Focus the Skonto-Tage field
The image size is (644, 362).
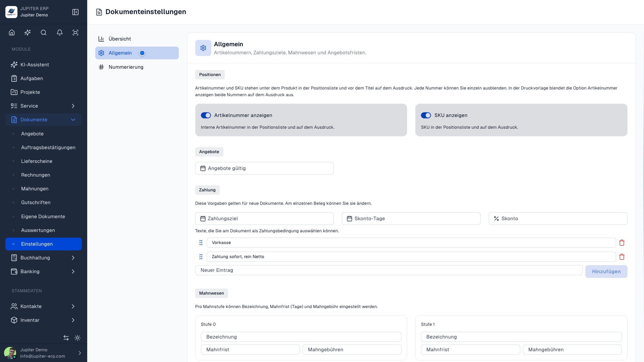pos(411,219)
